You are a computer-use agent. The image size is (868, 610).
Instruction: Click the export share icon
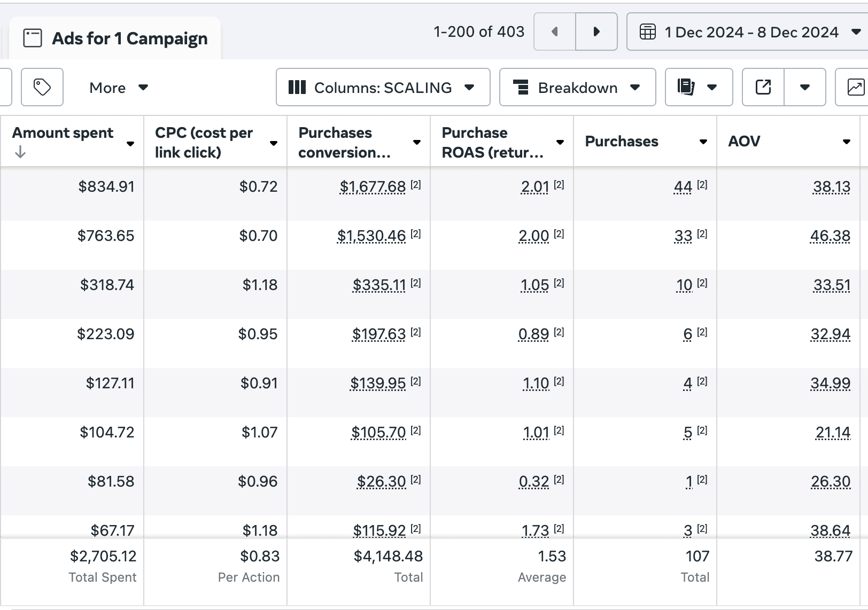(x=763, y=87)
